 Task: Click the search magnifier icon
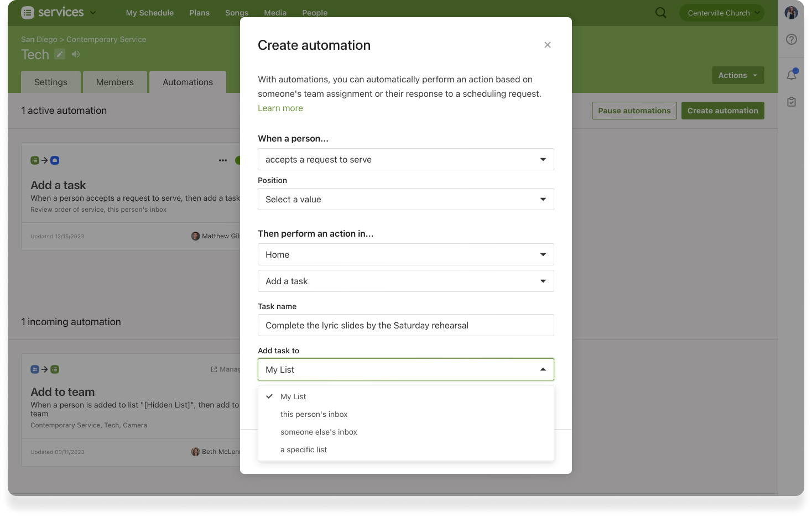coord(660,13)
